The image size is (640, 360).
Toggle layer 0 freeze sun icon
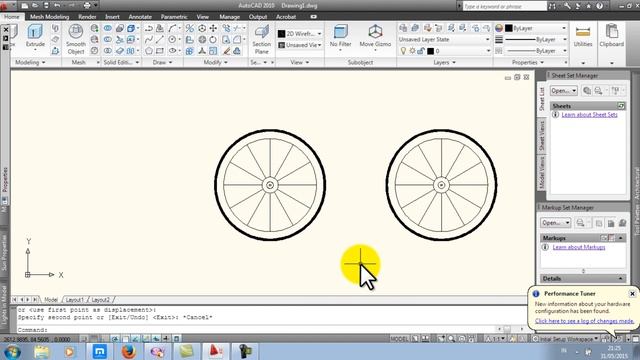coord(412,51)
